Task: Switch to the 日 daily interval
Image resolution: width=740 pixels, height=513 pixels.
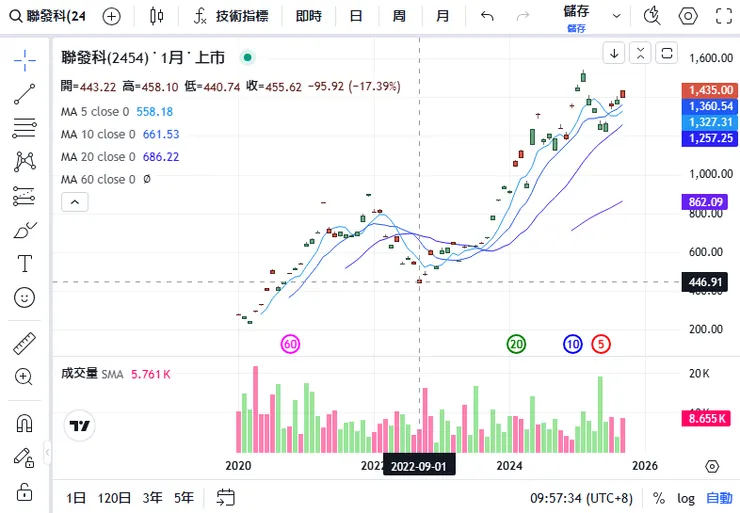Action: (356, 17)
